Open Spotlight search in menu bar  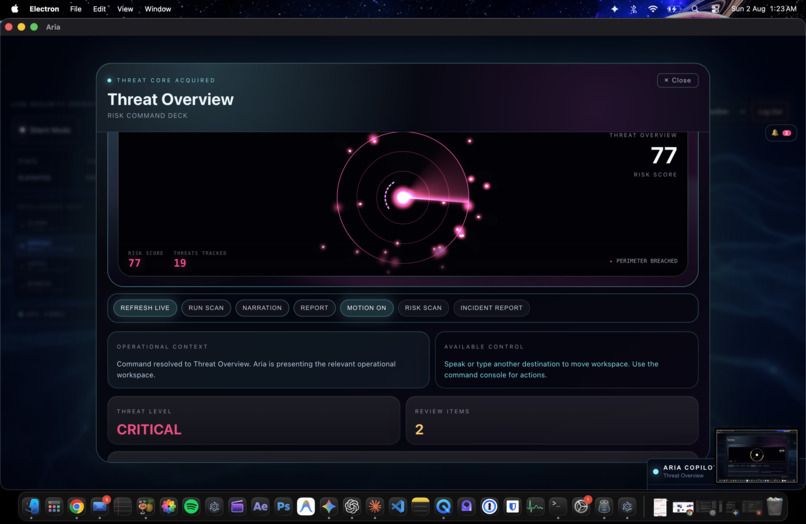pyautogui.click(x=694, y=9)
